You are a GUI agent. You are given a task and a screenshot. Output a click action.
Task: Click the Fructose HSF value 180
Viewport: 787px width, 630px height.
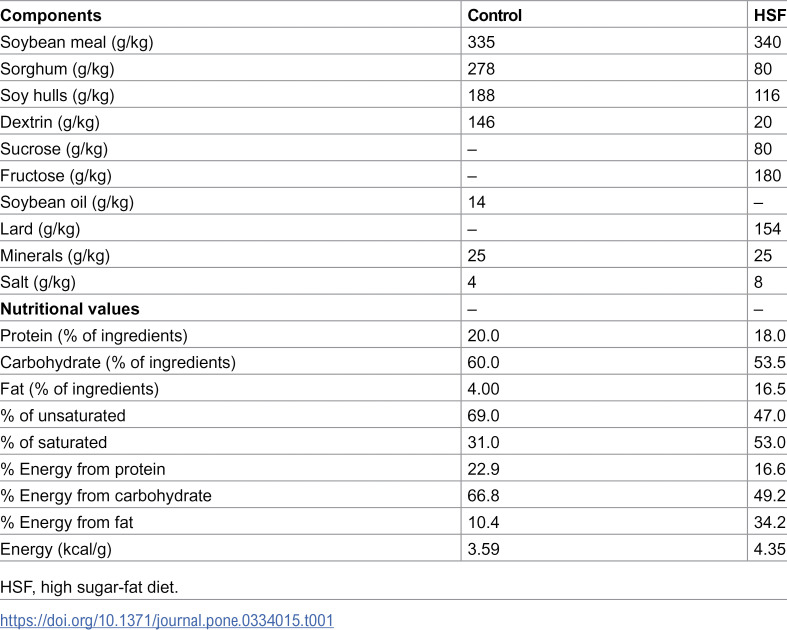767,176
